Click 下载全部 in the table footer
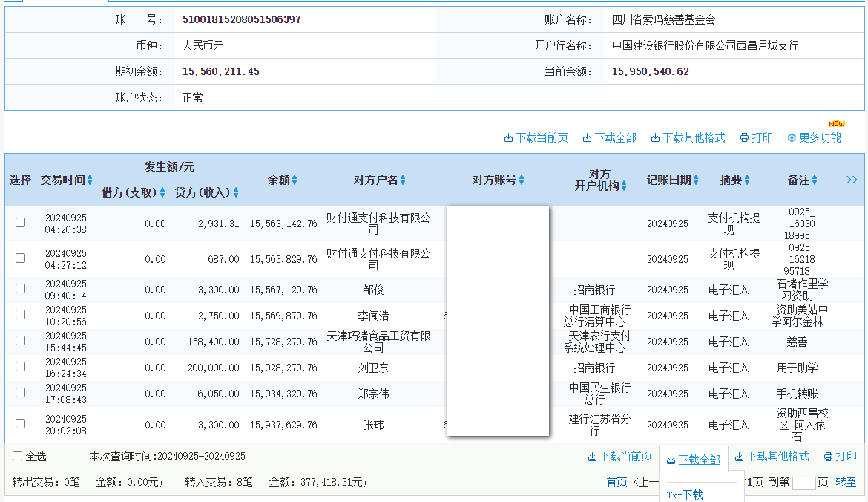Screen dimensions: 868x502 (693, 460)
